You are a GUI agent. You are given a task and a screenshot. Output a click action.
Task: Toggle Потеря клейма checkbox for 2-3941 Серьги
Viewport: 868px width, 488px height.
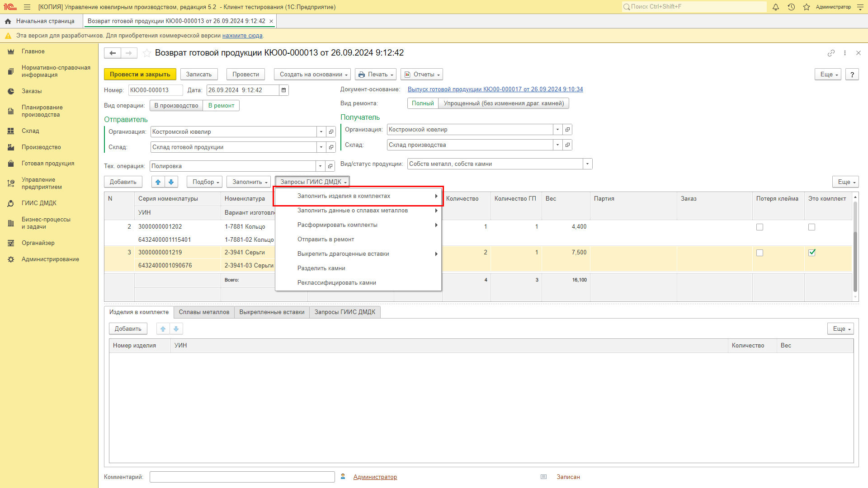click(x=759, y=253)
